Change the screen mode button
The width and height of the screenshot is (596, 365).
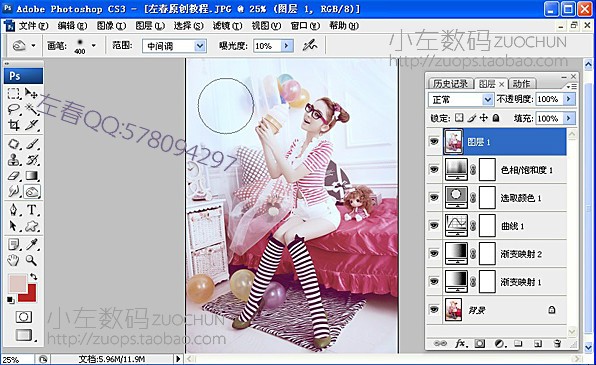(x=24, y=335)
